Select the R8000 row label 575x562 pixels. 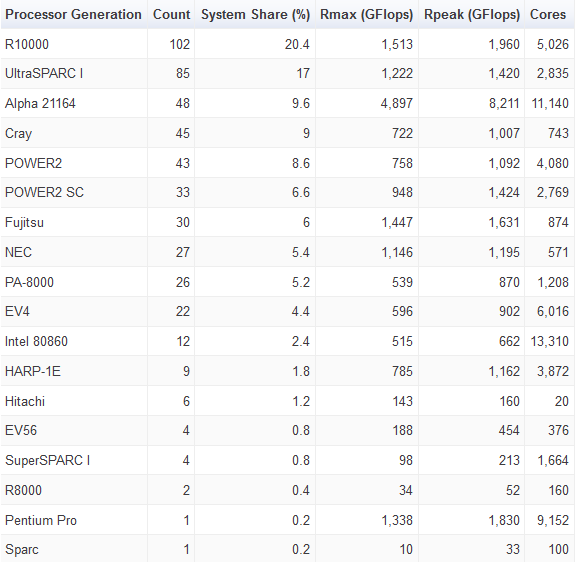point(23,491)
